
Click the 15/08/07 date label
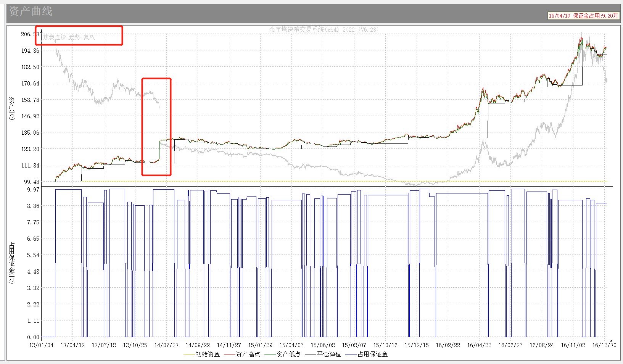pos(354,345)
